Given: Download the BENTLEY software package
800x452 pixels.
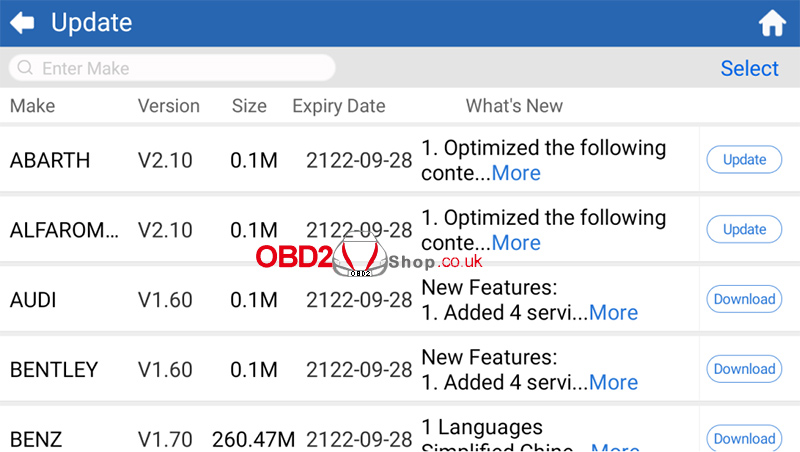Looking at the screenshot, I should [744, 369].
